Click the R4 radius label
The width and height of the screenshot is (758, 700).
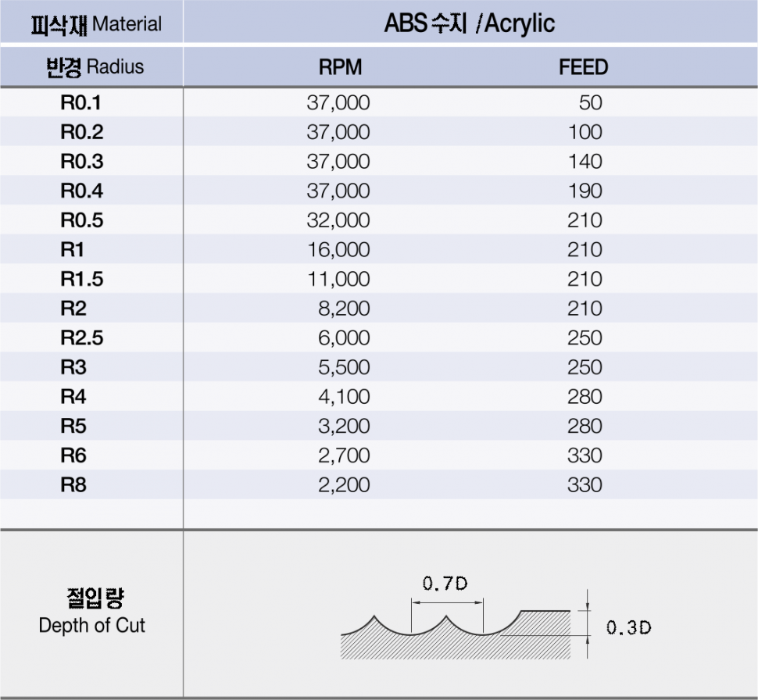click(73, 397)
